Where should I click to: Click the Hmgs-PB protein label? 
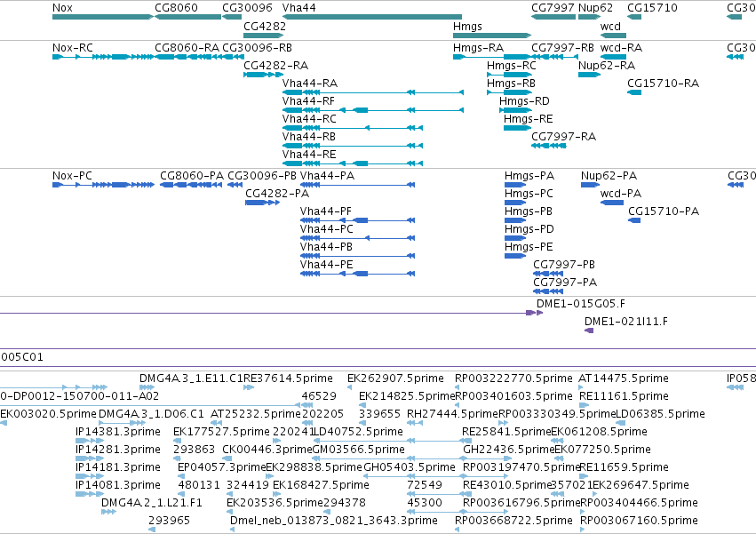point(529,211)
